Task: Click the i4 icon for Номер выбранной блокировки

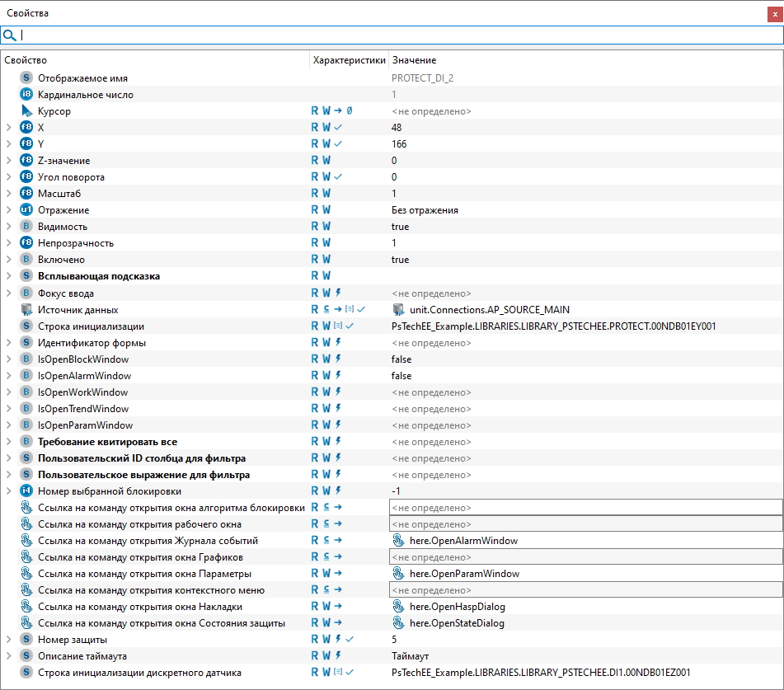Action: click(26, 491)
